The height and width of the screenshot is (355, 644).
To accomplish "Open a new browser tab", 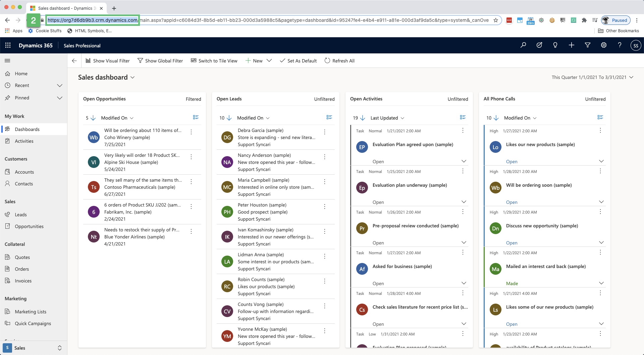I will [x=114, y=8].
